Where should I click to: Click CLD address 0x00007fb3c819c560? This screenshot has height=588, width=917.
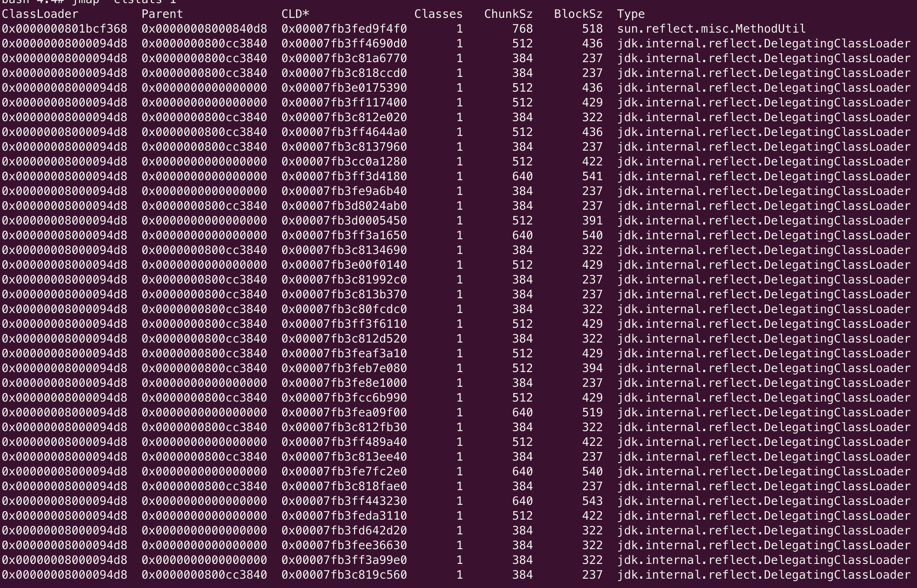pos(344,575)
